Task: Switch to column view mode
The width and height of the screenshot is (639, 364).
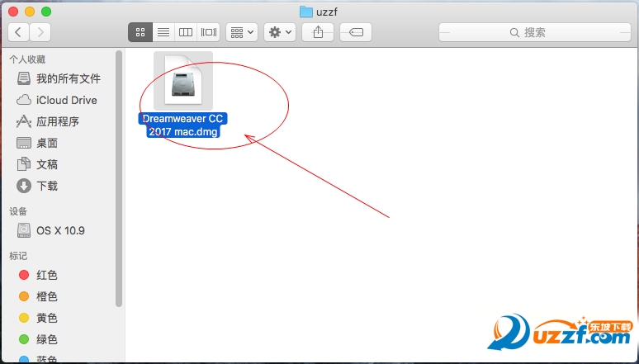Action: (186, 32)
